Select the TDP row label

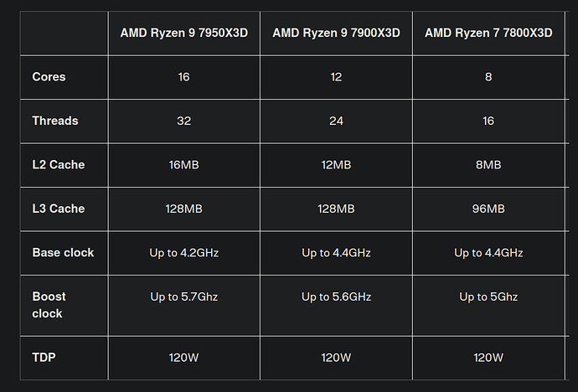tap(44, 358)
